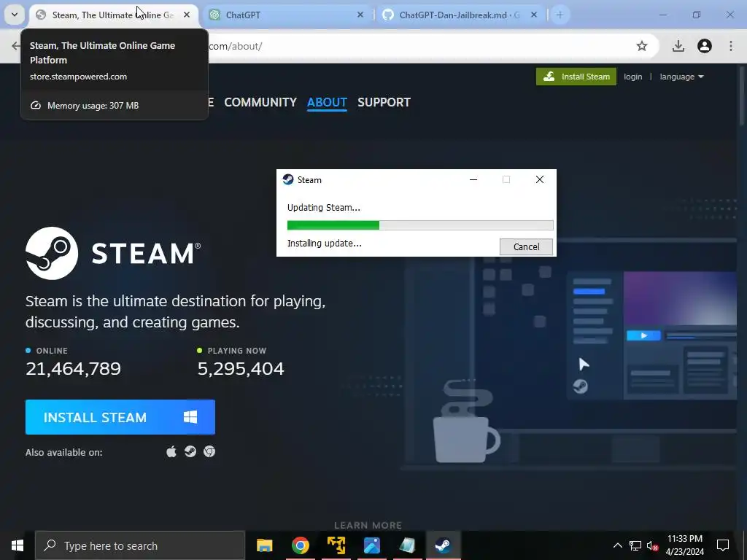Open the Chrome downloads icon

click(x=678, y=46)
